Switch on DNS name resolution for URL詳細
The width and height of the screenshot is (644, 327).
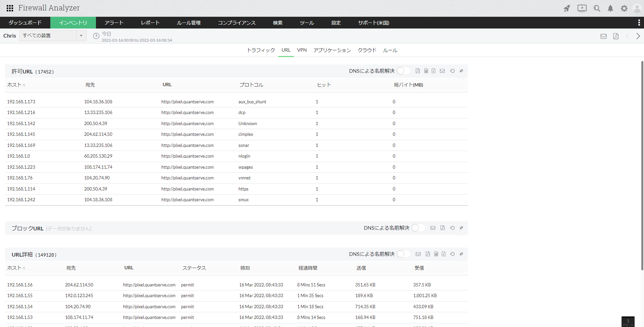pos(404,254)
